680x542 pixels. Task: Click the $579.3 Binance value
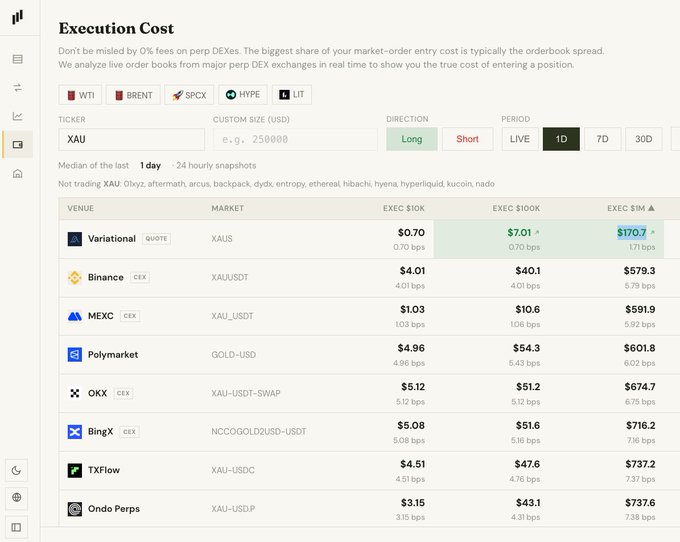click(639, 271)
